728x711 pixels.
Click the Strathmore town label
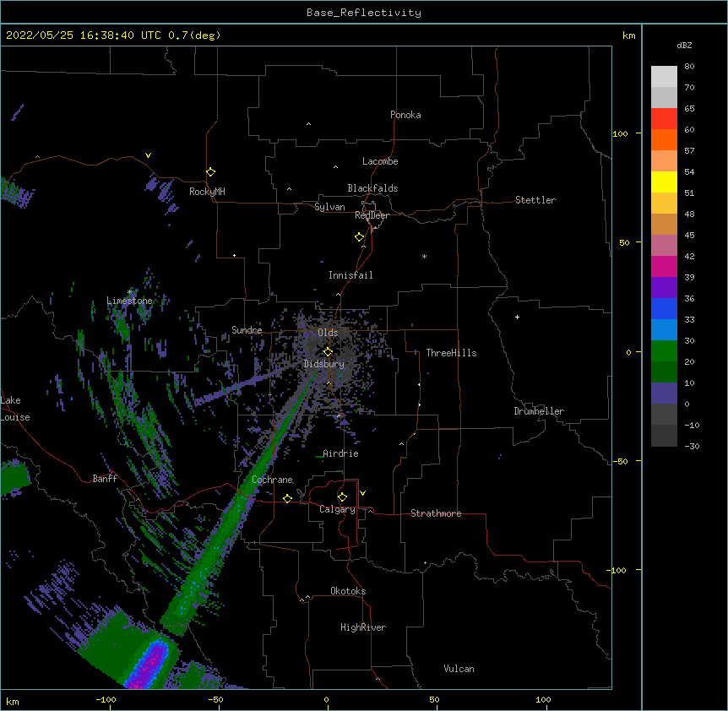click(x=436, y=513)
